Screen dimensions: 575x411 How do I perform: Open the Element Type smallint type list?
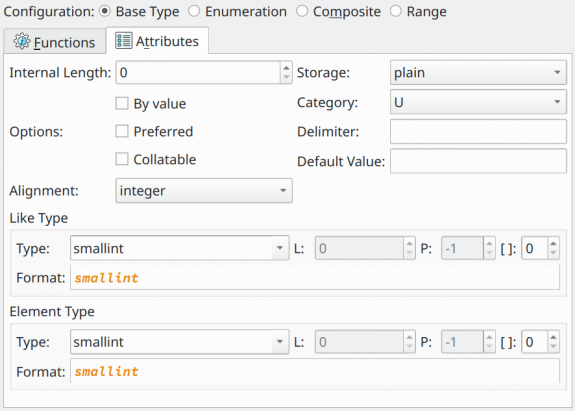point(180,342)
